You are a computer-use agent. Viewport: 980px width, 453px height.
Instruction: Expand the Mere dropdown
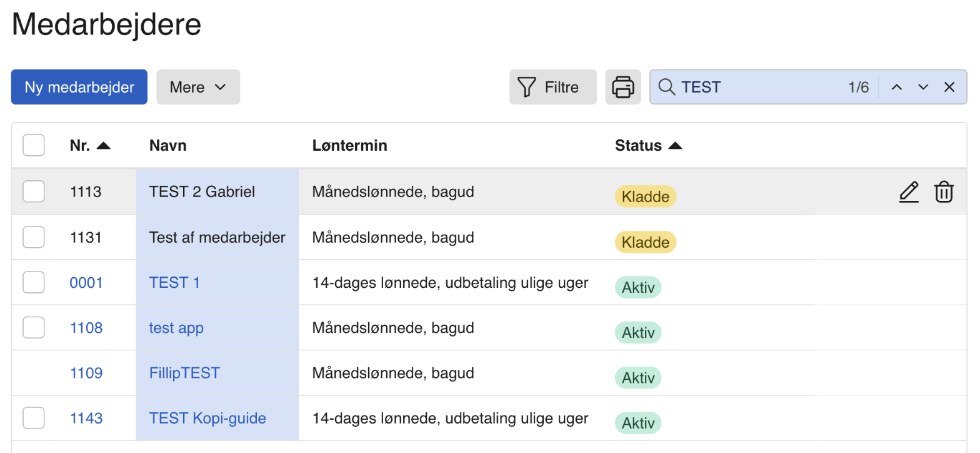pyautogui.click(x=197, y=87)
